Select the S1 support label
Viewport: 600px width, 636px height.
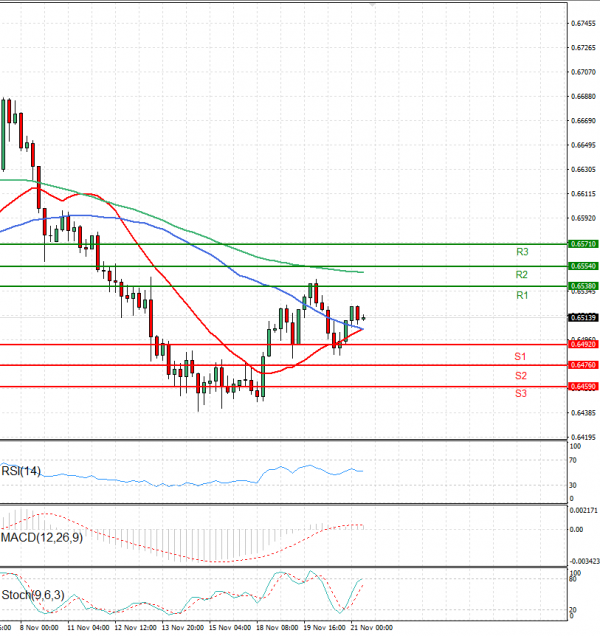pos(521,356)
